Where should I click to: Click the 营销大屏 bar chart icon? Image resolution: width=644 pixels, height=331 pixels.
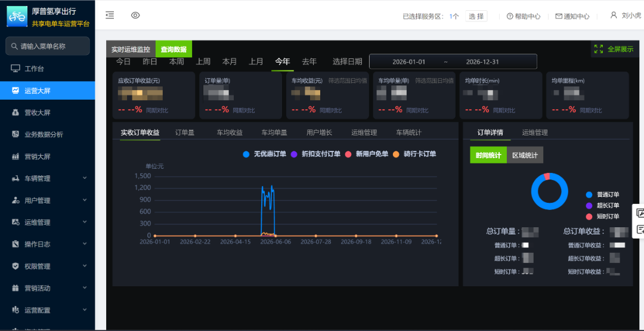15,156
